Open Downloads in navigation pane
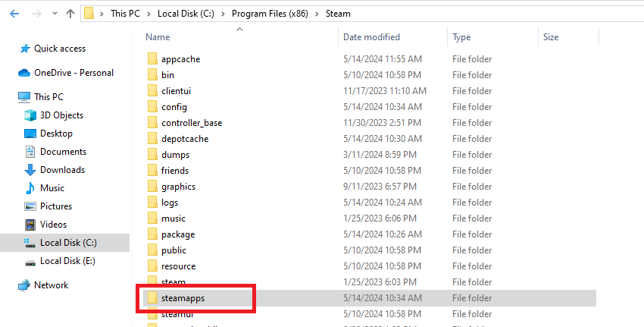The image size is (644, 327). click(x=62, y=170)
